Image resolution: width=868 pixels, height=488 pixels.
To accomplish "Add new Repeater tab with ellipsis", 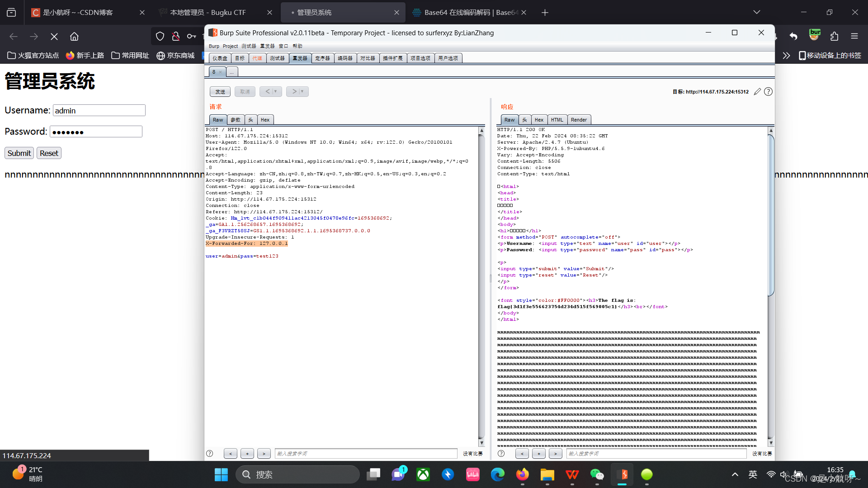I will tap(231, 72).
